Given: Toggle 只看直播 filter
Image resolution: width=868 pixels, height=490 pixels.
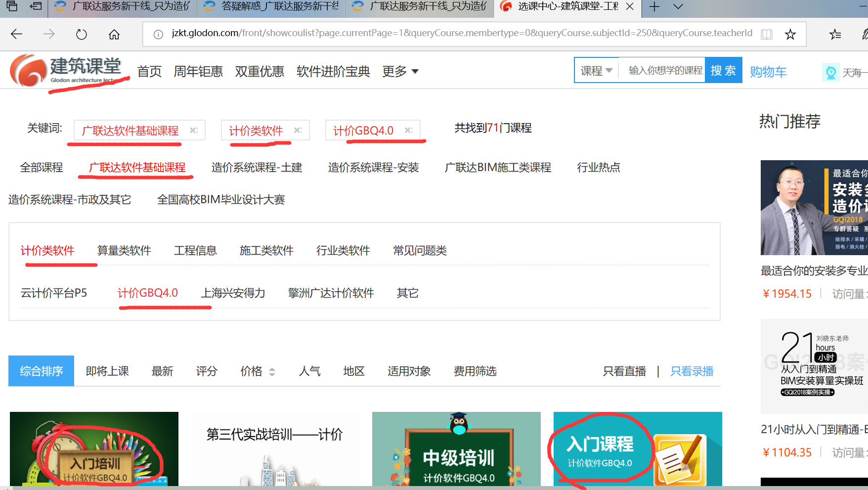Looking at the screenshot, I should tap(624, 371).
